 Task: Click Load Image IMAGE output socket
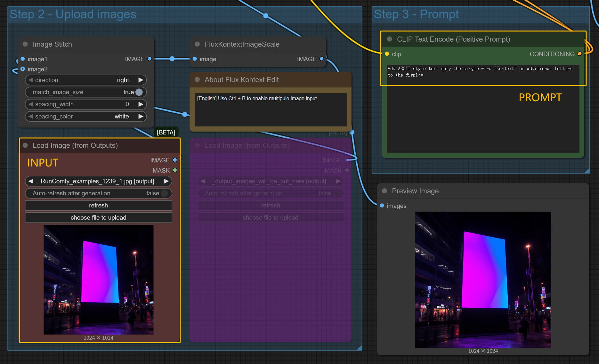(x=175, y=160)
